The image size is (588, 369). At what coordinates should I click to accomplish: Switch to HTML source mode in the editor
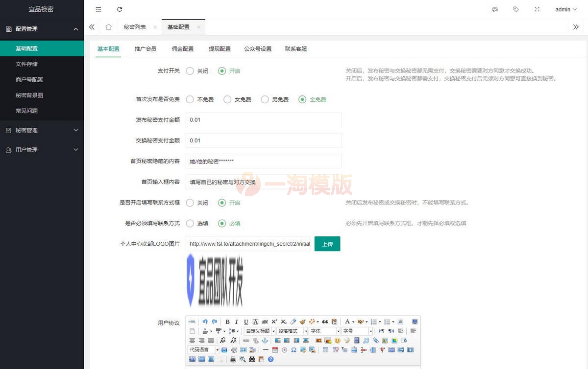(x=191, y=321)
